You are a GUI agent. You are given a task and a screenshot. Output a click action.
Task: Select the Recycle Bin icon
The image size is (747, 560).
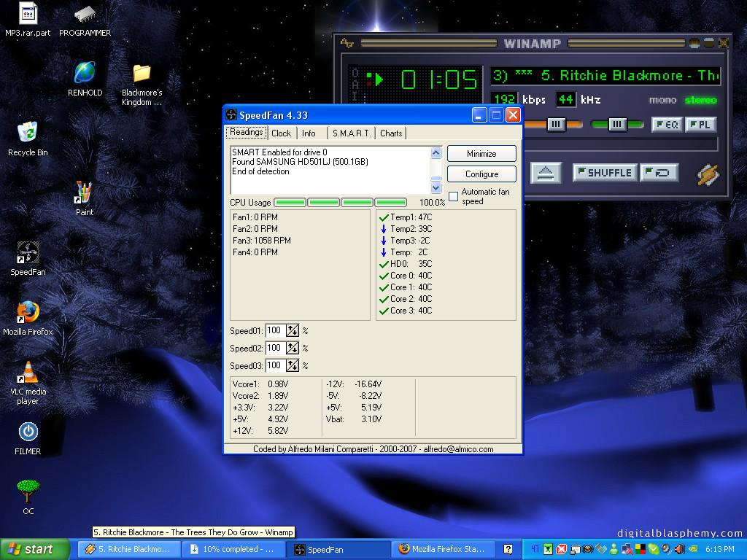[28, 139]
